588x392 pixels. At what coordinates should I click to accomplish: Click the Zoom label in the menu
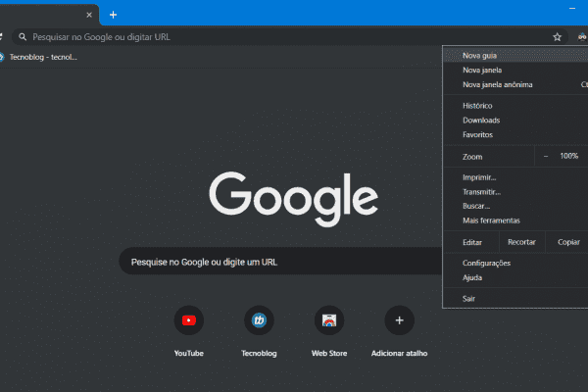[472, 157]
